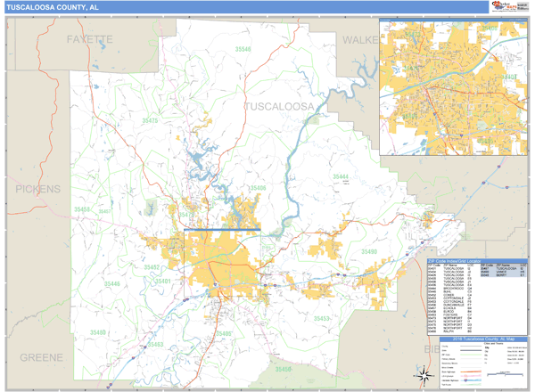Click the VANCE row in the ZIP index
Screen dimensions: 535x392
pos(503,272)
